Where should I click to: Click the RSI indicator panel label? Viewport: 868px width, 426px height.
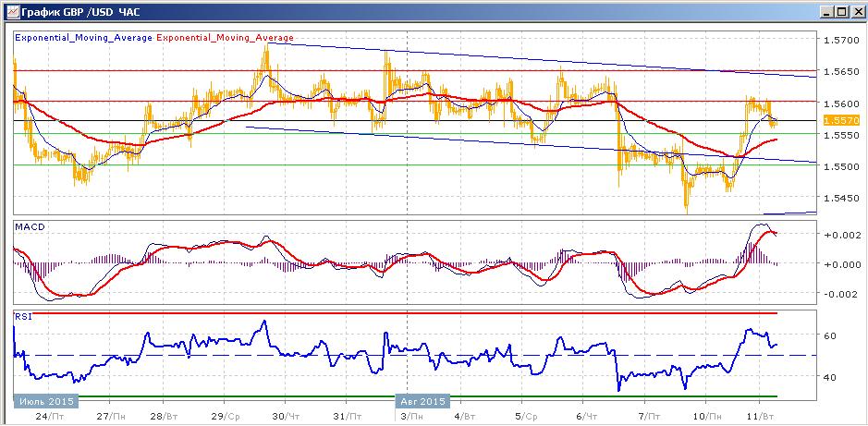pos(22,317)
